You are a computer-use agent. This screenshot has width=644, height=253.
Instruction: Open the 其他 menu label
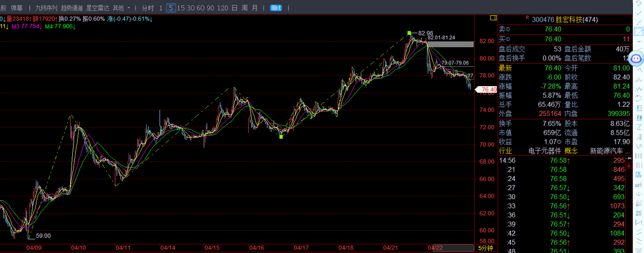point(118,8)
